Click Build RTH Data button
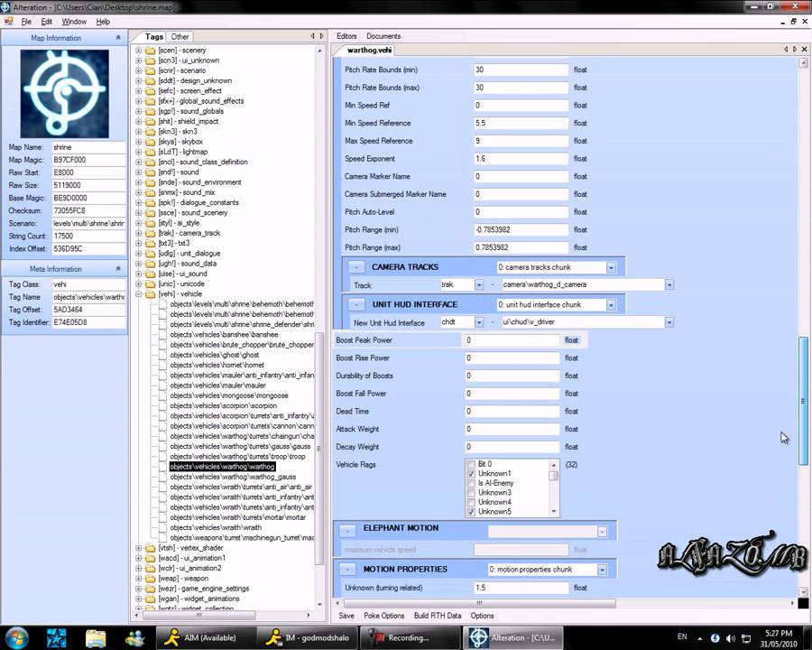Viewport: 812px width, 650px height. (438, 616)
